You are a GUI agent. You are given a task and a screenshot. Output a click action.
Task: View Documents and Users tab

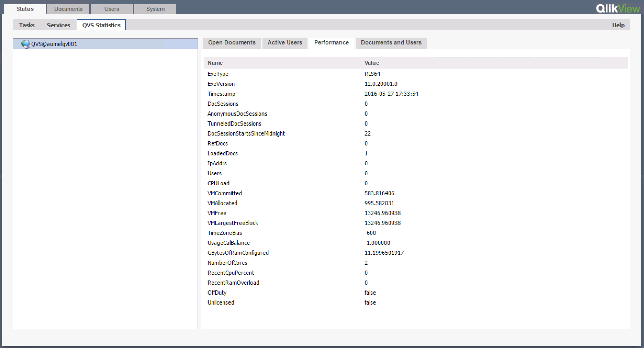[x=391, y=43]
